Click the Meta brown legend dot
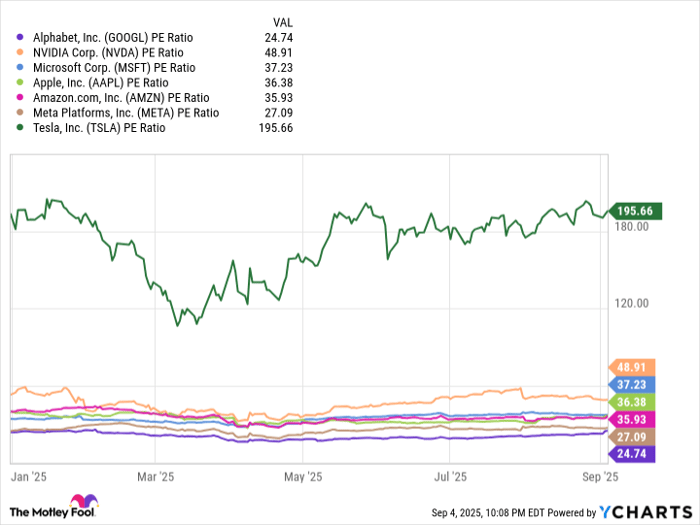This screenshot has height=525, width=700. tap(20, 112)
